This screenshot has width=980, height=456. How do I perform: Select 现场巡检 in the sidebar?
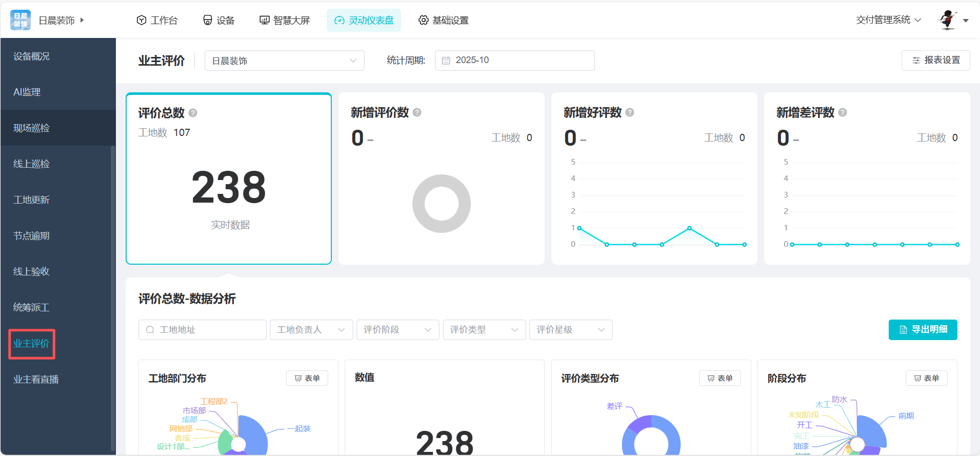pyautogui.click(x=32, y=128)
